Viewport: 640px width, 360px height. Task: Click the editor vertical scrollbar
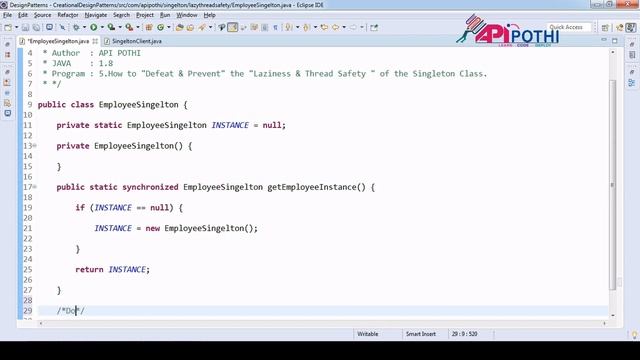[613, 184]
